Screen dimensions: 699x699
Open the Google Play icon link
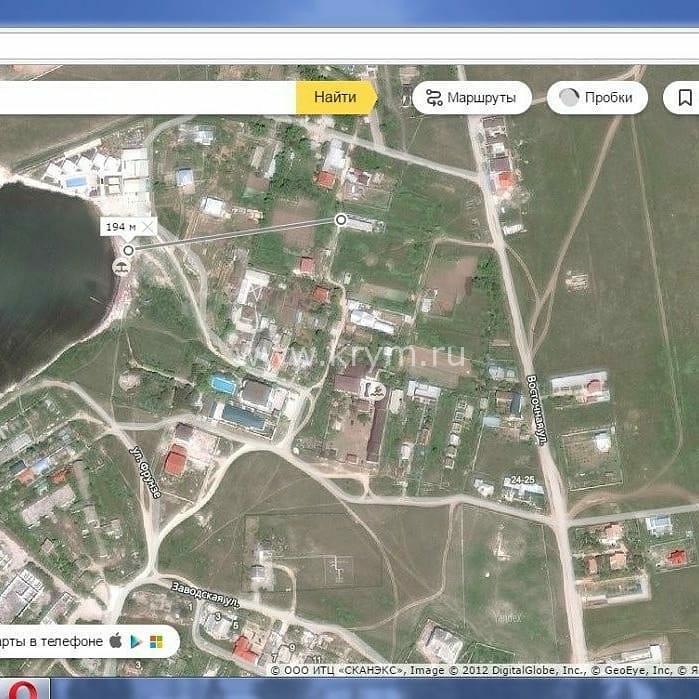pyautogui.click(x=135, y=641)
